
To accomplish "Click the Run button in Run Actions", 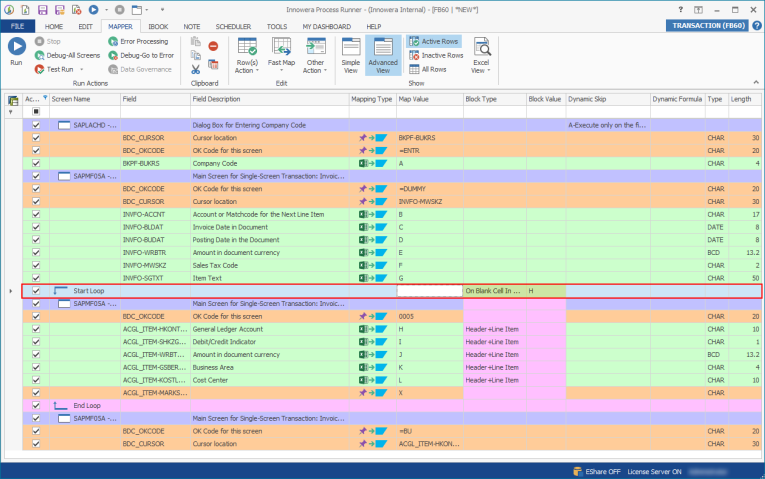I will click(16, 51).
